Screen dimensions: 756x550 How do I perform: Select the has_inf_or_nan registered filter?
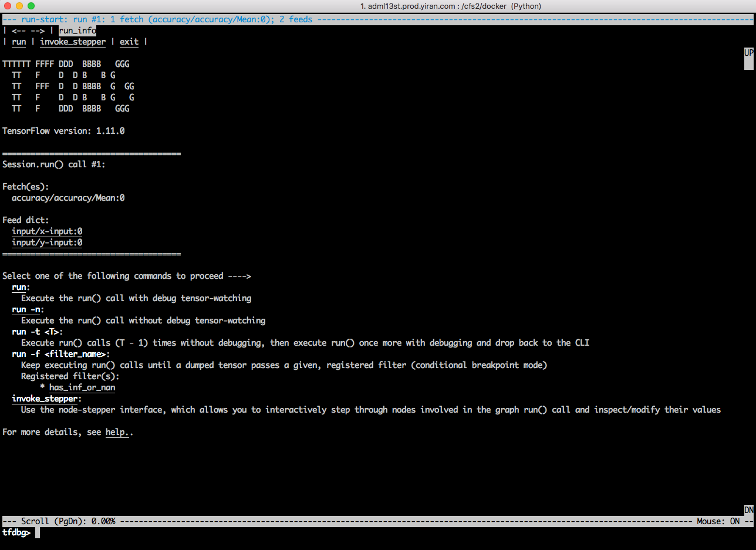point(82,387)
